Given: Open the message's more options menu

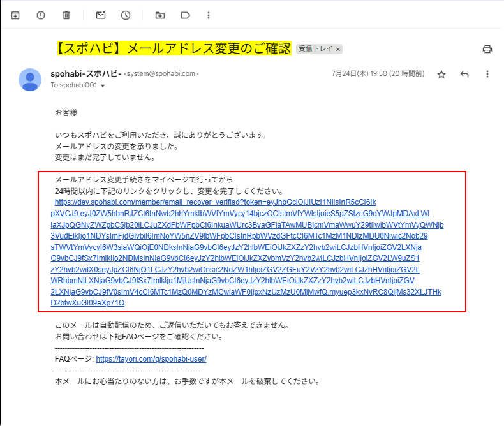Looking at the screenshot, I should coord(487,74).
